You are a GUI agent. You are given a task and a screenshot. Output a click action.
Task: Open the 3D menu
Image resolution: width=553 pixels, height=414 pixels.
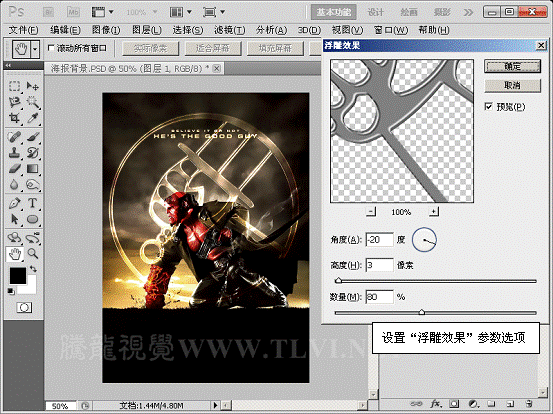309,30
